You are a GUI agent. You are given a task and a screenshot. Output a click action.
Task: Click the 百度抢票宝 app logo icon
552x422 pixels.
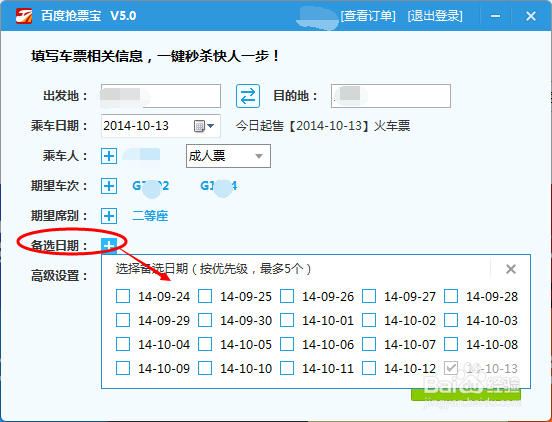click(x=24, y=16)
